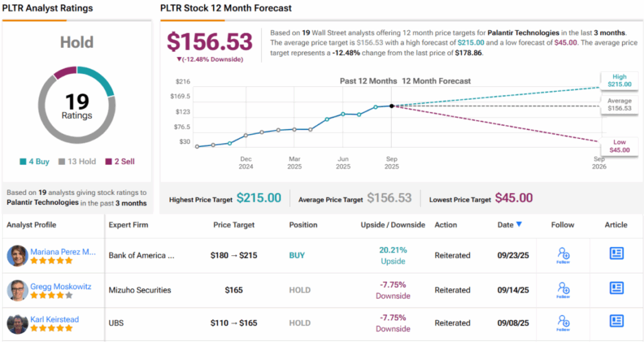The image size is (644, 342).
Task: Follow Gregg Moskowitz icon
Action: point(563,290)
